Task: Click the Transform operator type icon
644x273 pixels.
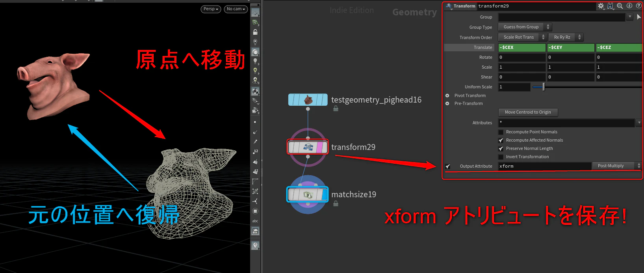Action: 449,6
